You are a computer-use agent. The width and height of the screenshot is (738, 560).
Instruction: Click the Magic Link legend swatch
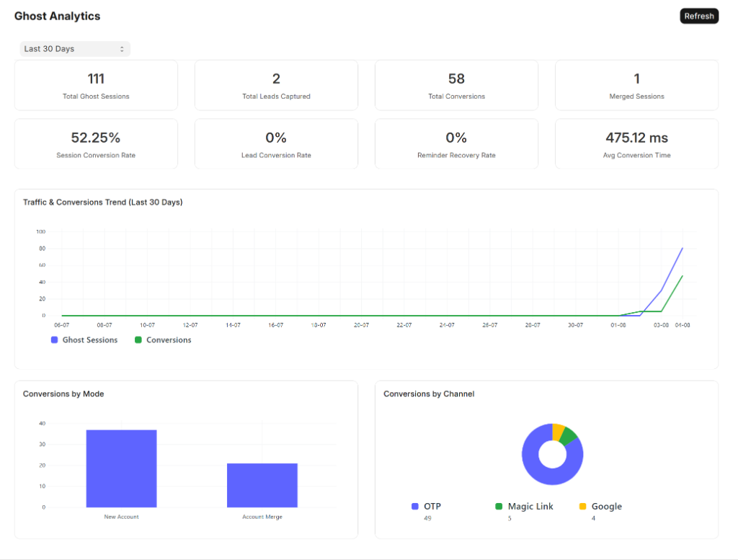499,507
